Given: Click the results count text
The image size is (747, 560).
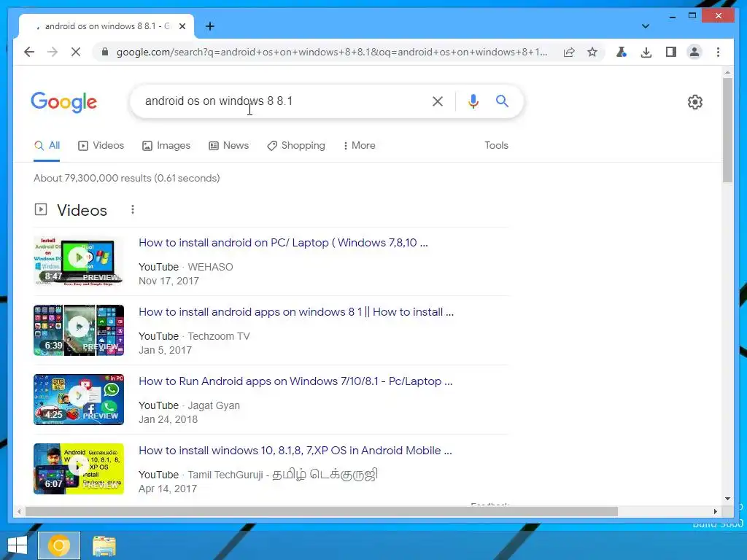Looking at the screenshot, I should pyautogui.click(x=127, y=178).
